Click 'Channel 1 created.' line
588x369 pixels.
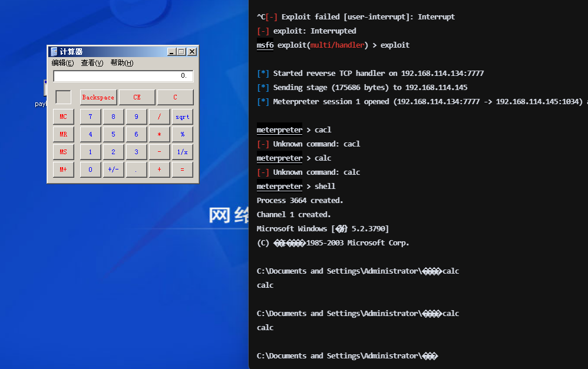pyautogui.click(x=293, y=215)
